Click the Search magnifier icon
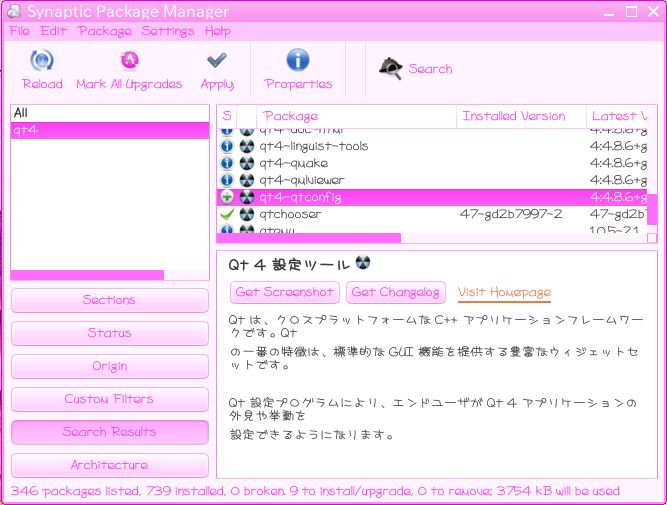The height and width of the screenshot is (505, 667). [391, 68]
